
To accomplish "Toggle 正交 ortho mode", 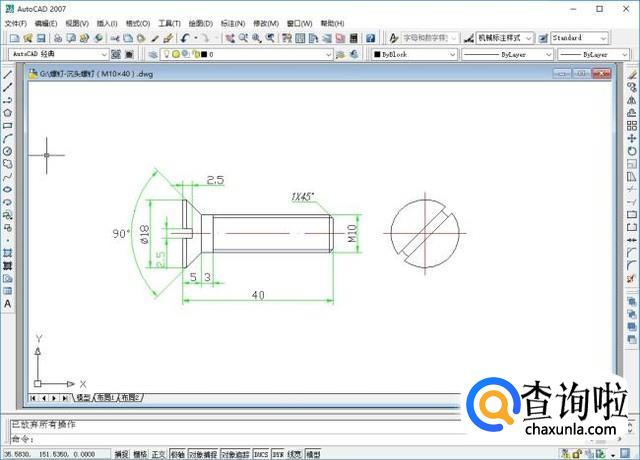I will [x=158, y=453].
